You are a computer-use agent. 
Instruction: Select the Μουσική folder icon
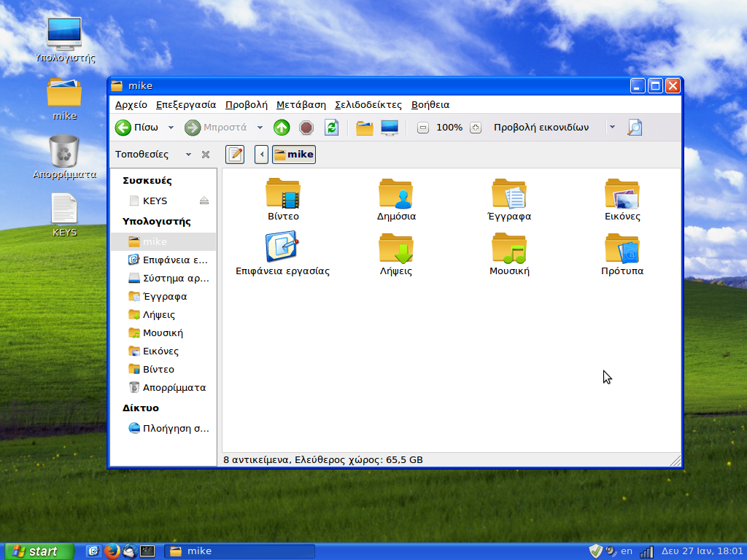[508, 248]
